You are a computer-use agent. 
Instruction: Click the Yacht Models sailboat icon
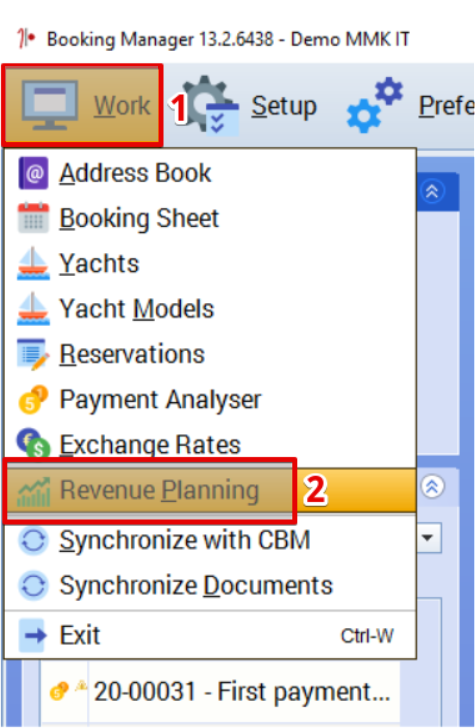click(x=33, y=308)
